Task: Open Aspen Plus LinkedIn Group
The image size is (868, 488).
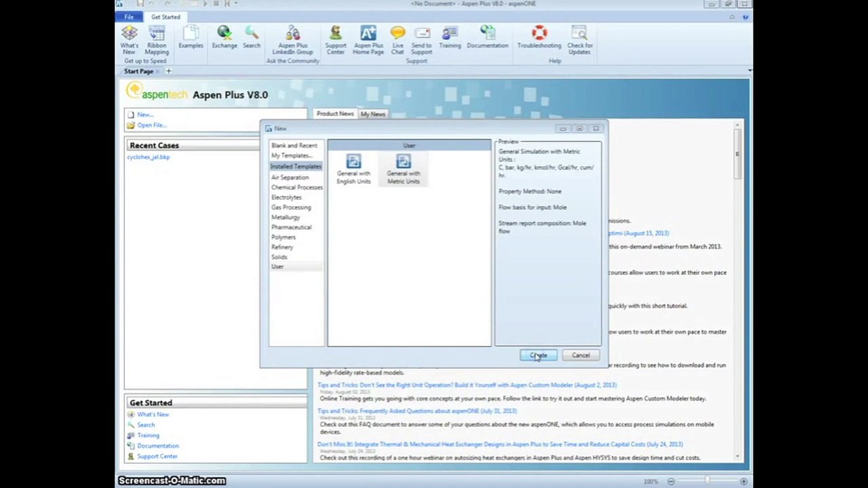Action: [293, 40]
